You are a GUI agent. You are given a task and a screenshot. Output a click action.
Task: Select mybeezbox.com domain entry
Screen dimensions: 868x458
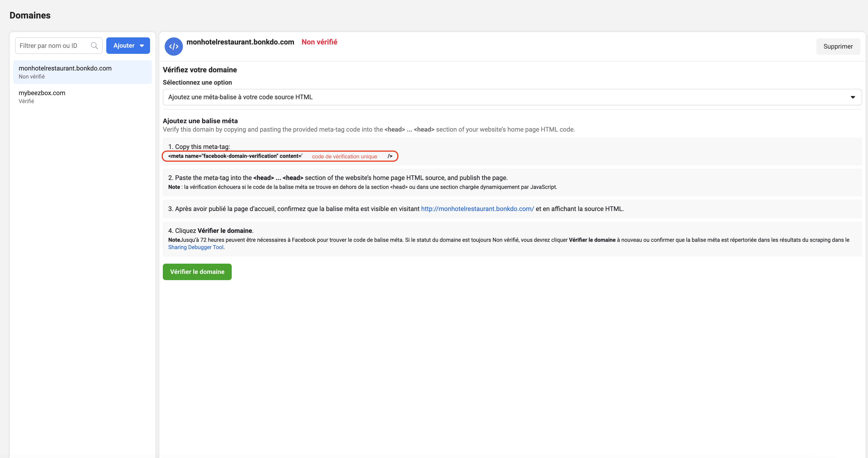(x=42, y=93)
